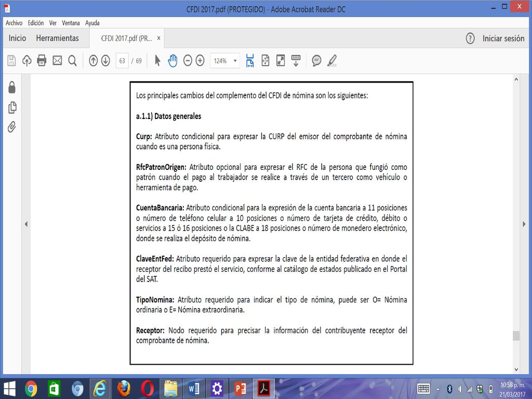Click vertical scrollbar down arrow
532x399 pixels.
coord(516,370)
